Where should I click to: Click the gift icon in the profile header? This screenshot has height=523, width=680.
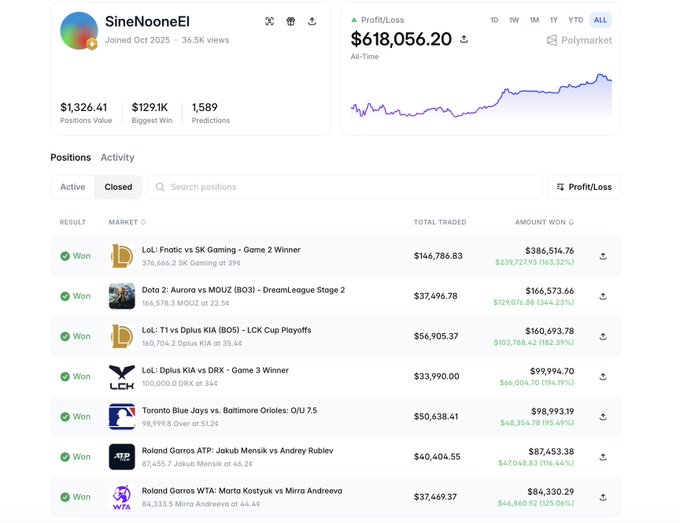(291, 21)
